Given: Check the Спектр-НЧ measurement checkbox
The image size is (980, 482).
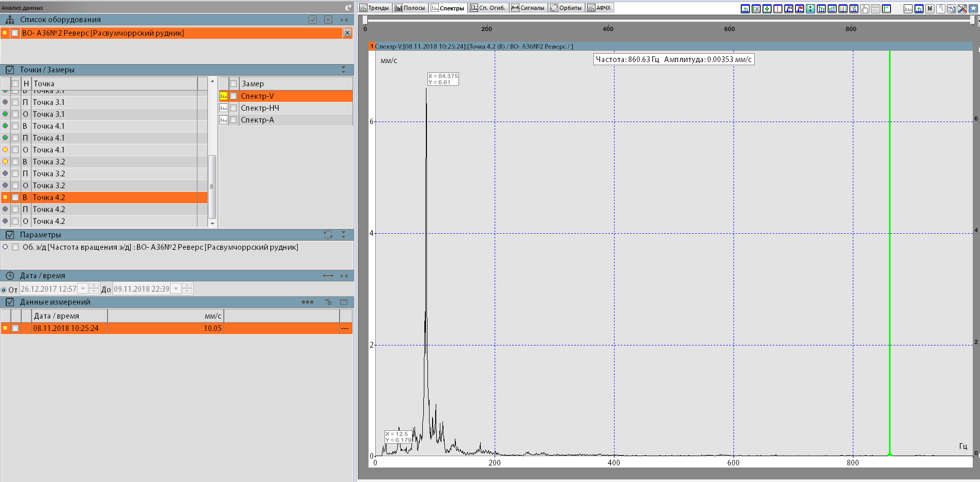Looking at the screenshot, I should point(234,108).
